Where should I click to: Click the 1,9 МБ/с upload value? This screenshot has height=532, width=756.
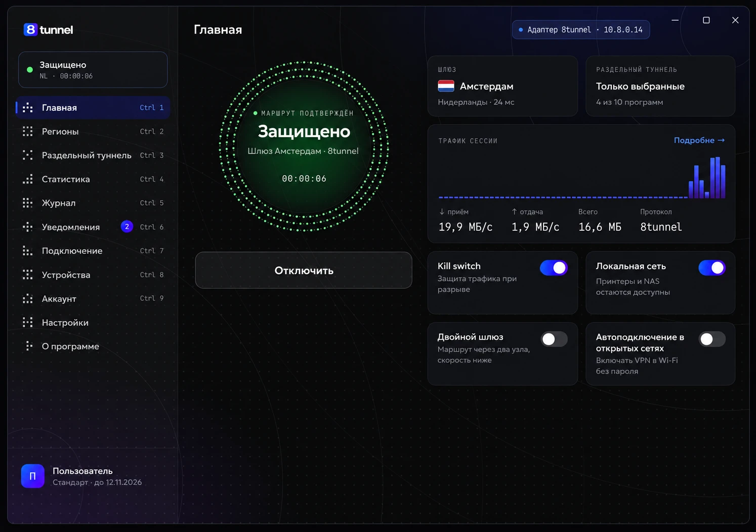(x=535, y=227)
